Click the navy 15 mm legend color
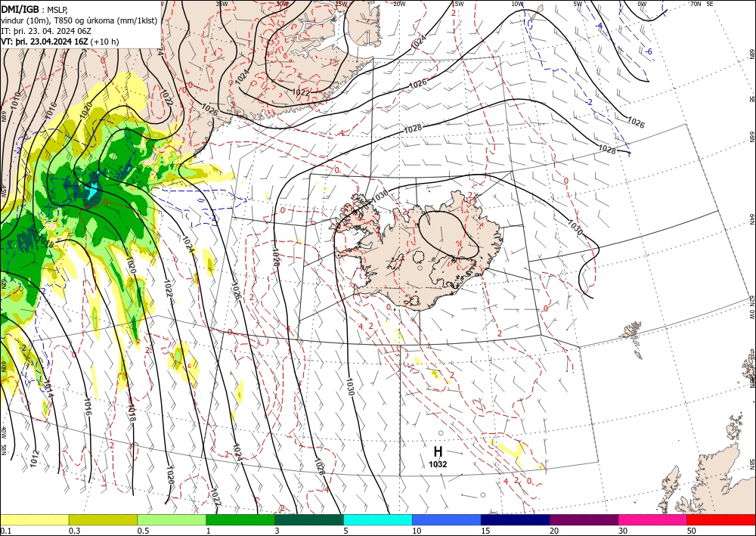The height and width of the screenshot is (536, 756). pyautogui.click(x=515, y=519)
